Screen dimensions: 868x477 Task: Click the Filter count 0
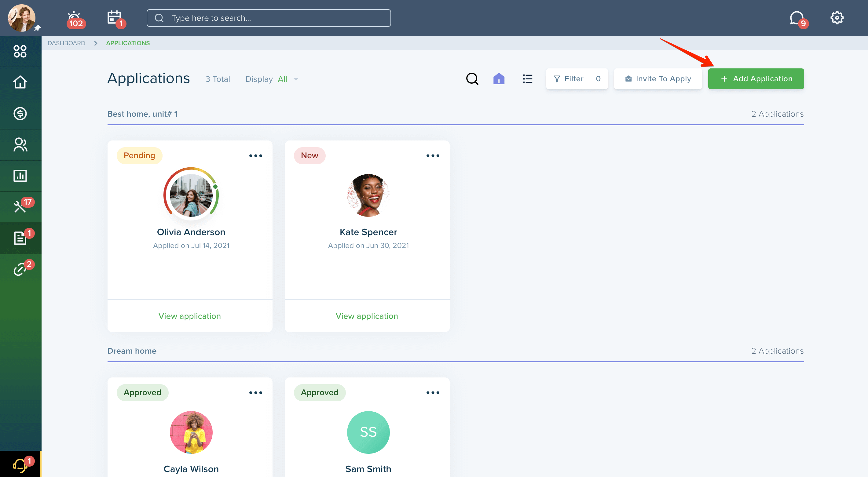[599, 79]
